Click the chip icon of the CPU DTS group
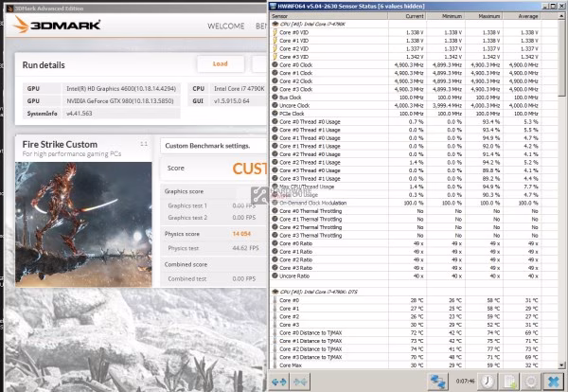 pyautogui.click(x=275, y=292)
